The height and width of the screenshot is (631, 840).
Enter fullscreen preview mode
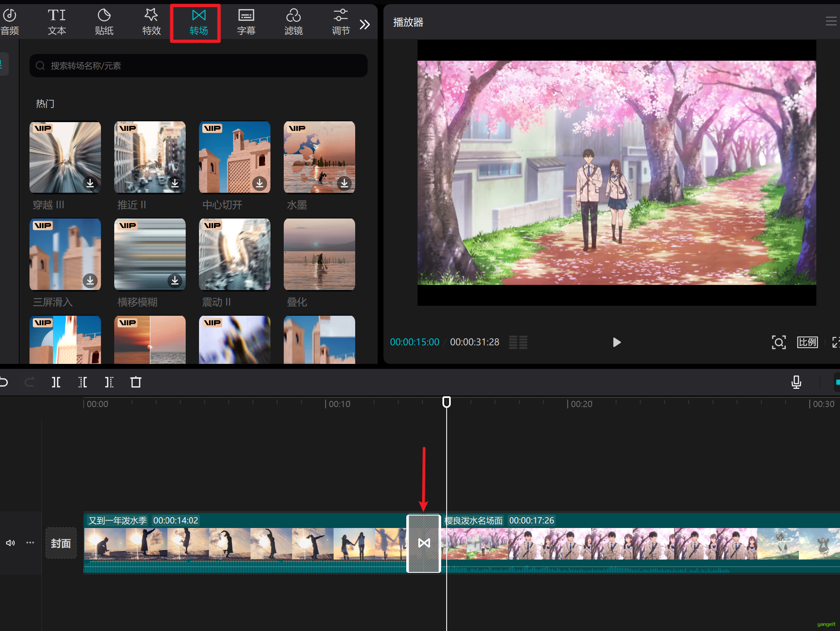pos(835,342)
